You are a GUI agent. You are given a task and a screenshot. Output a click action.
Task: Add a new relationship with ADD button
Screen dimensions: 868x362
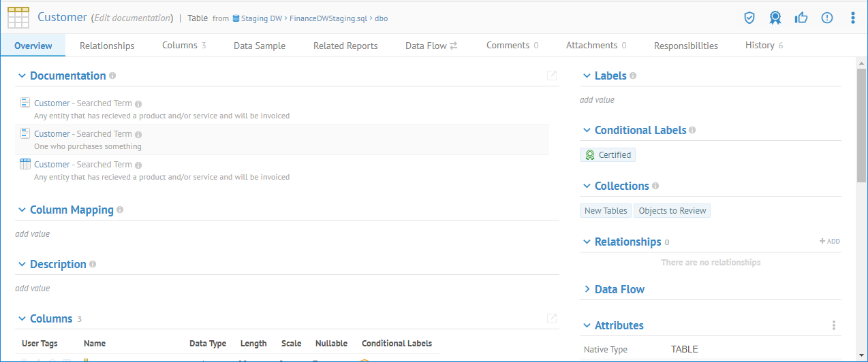pos(830,242)
